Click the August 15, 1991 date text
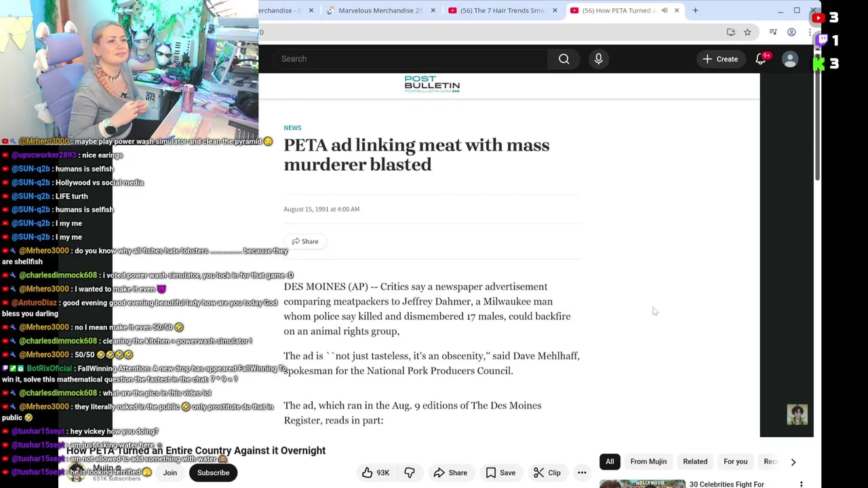 point(321,209)
